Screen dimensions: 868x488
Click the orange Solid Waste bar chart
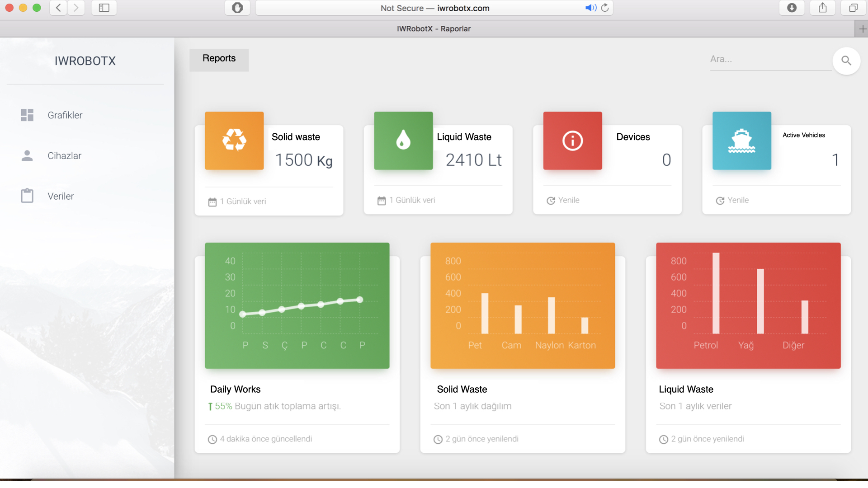click(x=523, y=305)
